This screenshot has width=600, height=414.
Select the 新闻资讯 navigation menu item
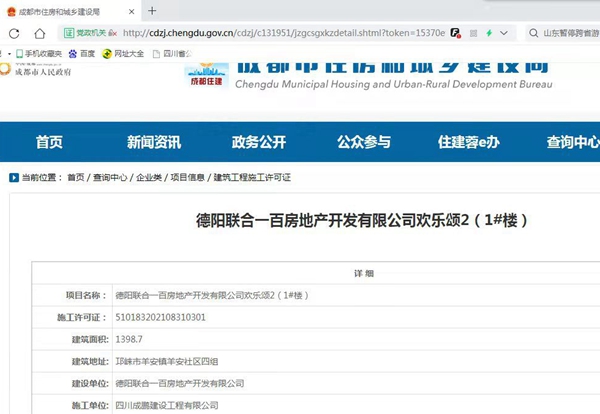[154, 142]
